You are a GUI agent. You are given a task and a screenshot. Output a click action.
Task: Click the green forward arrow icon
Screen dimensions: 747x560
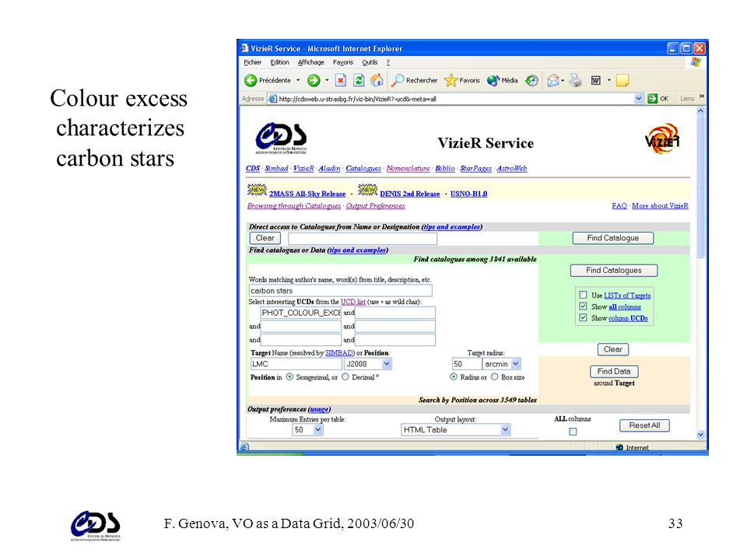[x=314, y=80]
